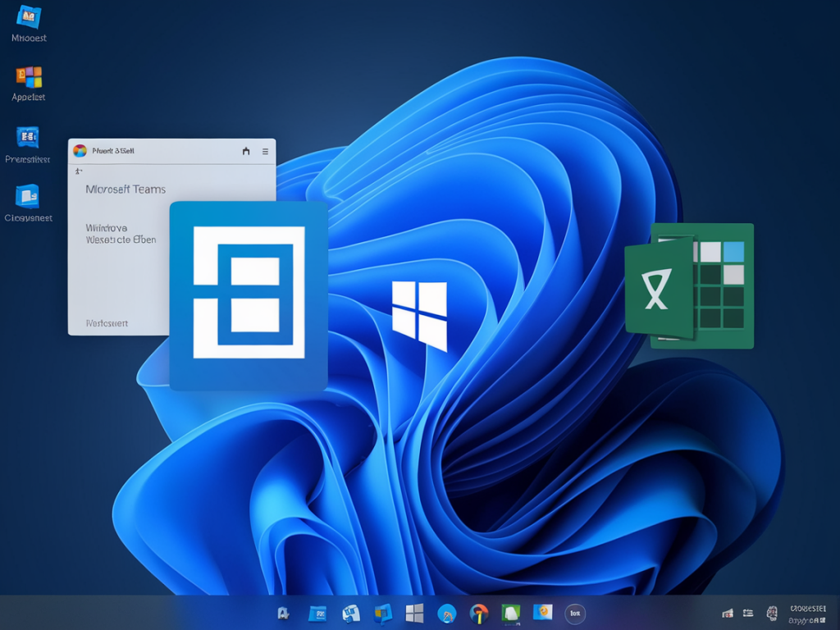This screenshot has height=630, width=840.
Task: Open the bottom desktop shortcut, blue document icon
Action: click(27, 195)
